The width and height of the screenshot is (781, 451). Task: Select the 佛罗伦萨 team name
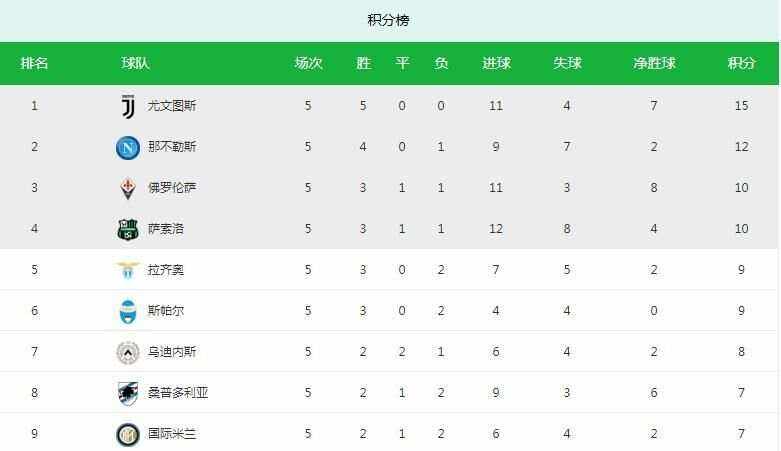click(172, 188)
